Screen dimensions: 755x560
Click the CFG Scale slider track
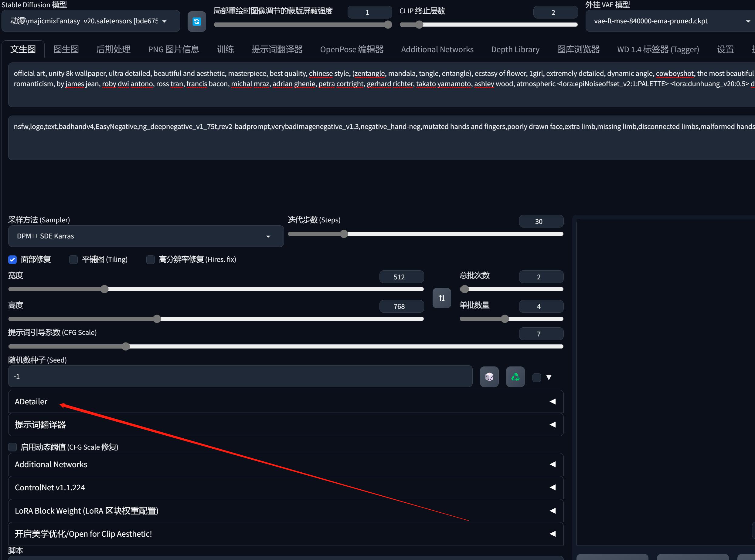pos(286,346)
